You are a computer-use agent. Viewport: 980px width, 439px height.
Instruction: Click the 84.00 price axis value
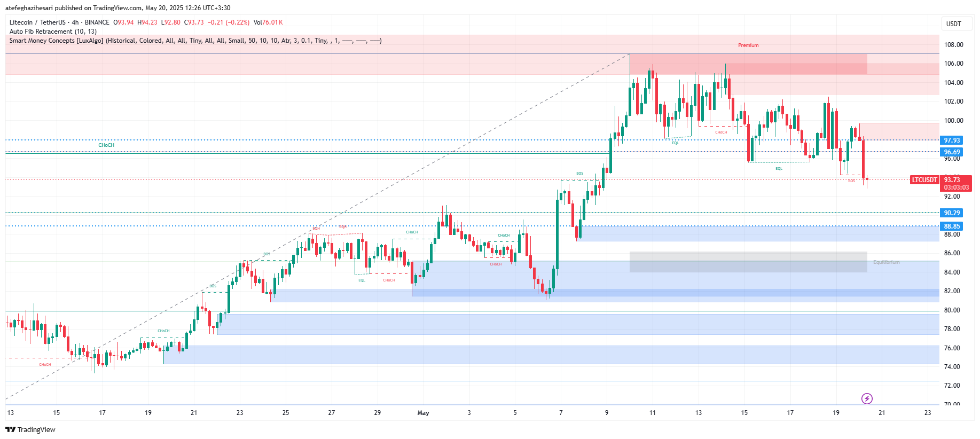click(x=952, y=272)
